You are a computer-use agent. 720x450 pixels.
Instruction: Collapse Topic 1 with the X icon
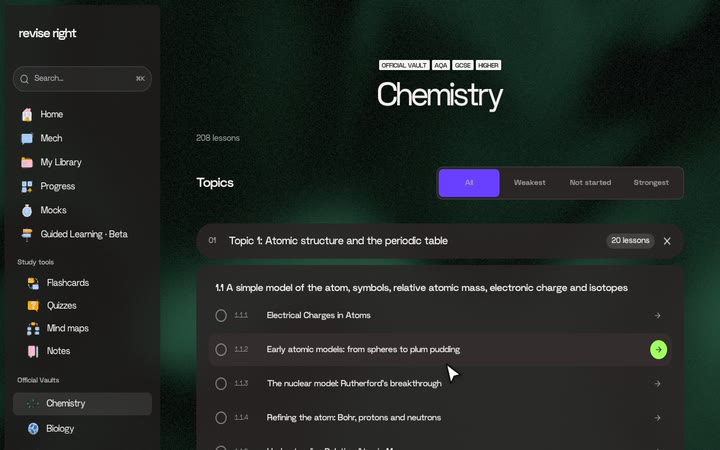tap(667, 241)
